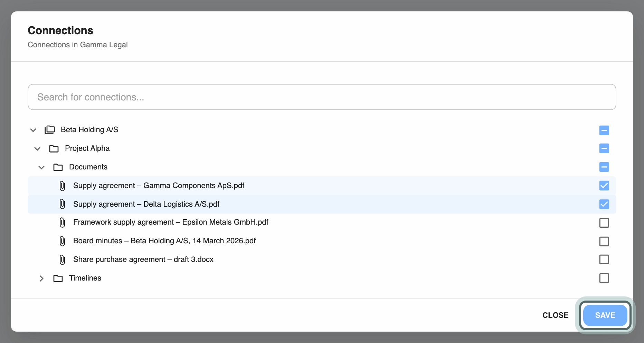Click paperclip icon for Gamma Components supply agreement

pyautogui.click(x=62, y=186)
